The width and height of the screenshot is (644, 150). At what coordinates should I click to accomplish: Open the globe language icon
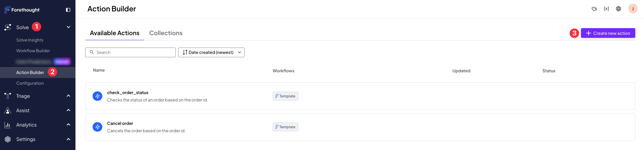click(x=619, y=9)
